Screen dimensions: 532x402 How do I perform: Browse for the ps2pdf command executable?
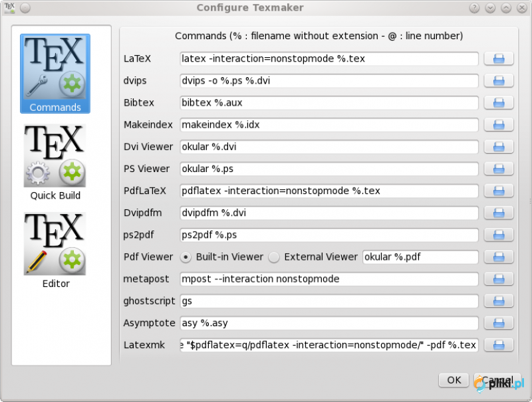coord(498,235)
